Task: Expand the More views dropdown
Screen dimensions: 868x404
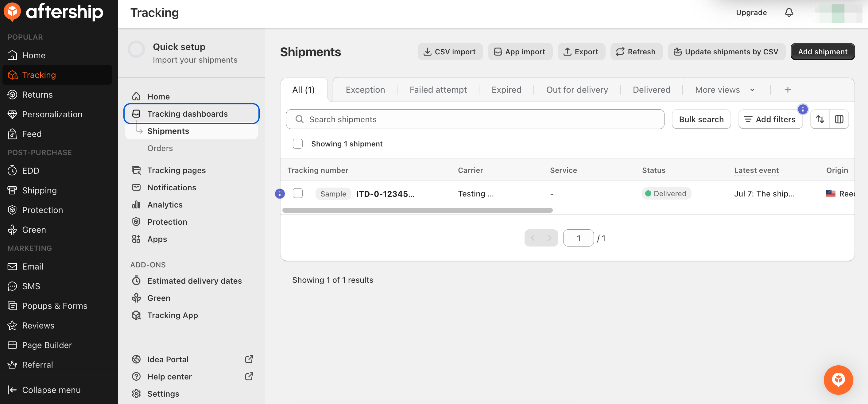Action: 724,90
